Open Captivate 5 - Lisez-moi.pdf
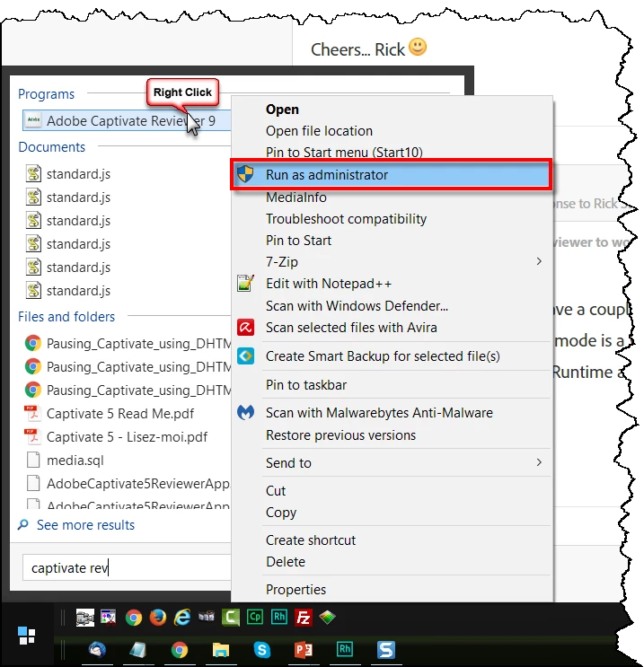This screenshot has height=667, width=644. click(x=116, y=437)
